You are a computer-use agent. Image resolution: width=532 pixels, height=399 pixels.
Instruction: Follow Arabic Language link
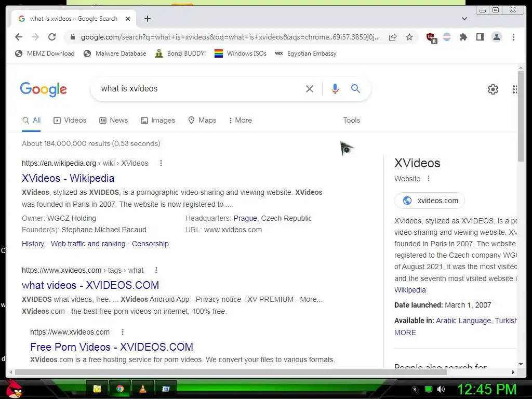point(463,321)
